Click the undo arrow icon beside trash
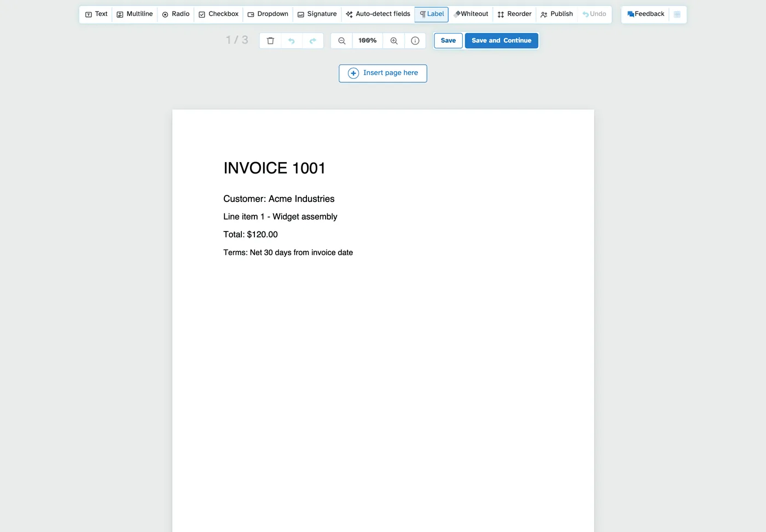 (292, 41)
